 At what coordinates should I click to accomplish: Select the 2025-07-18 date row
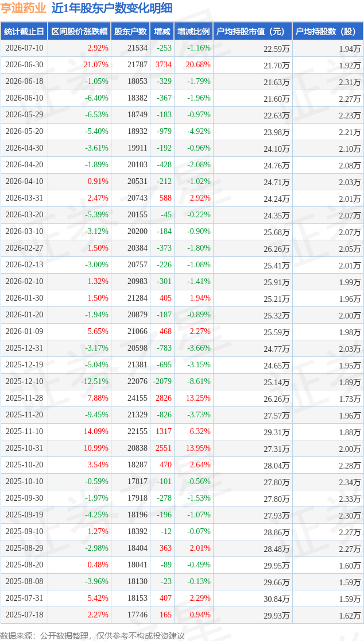[182, 615]
